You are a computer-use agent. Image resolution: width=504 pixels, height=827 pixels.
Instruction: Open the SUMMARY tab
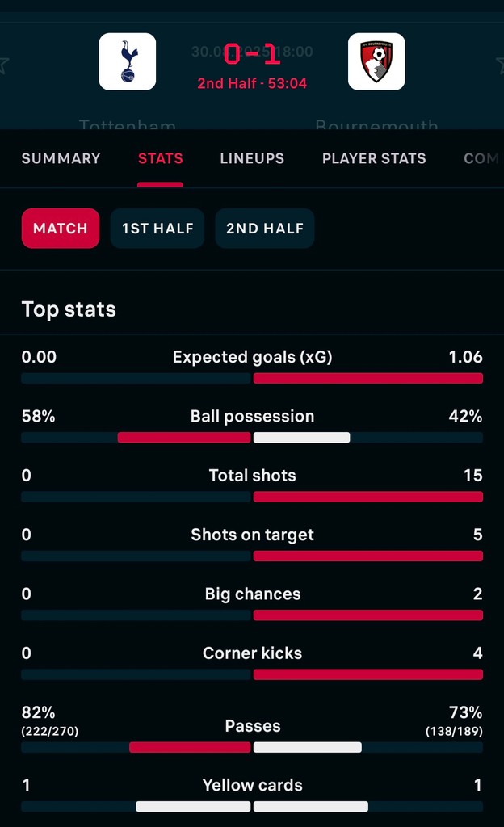click(61, 158)
